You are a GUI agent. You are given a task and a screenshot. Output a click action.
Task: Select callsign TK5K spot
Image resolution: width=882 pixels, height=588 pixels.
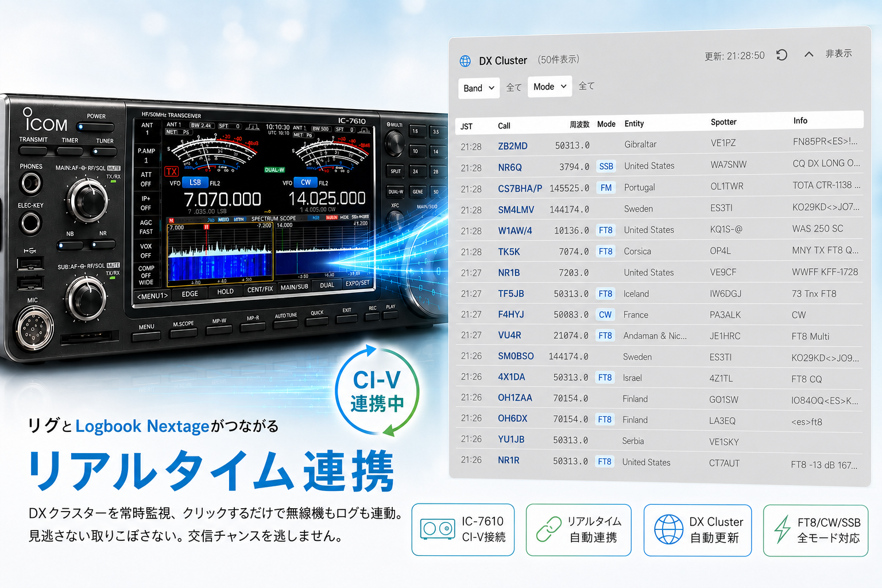click(509, 252)
